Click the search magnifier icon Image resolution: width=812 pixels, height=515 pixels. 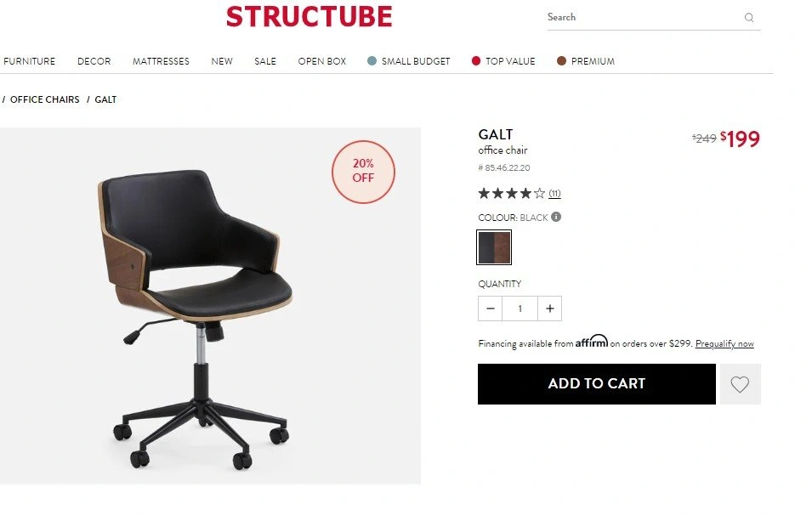749,18
